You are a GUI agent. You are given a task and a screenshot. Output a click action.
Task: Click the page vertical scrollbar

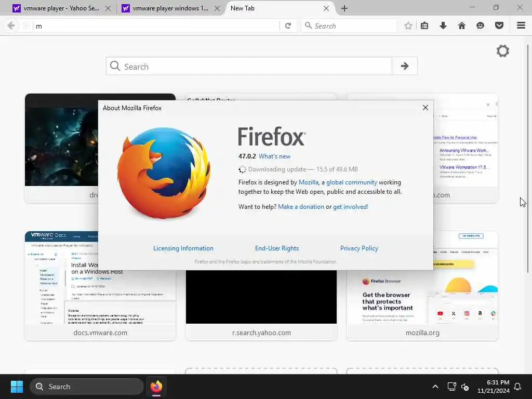(x=528, y=158)
